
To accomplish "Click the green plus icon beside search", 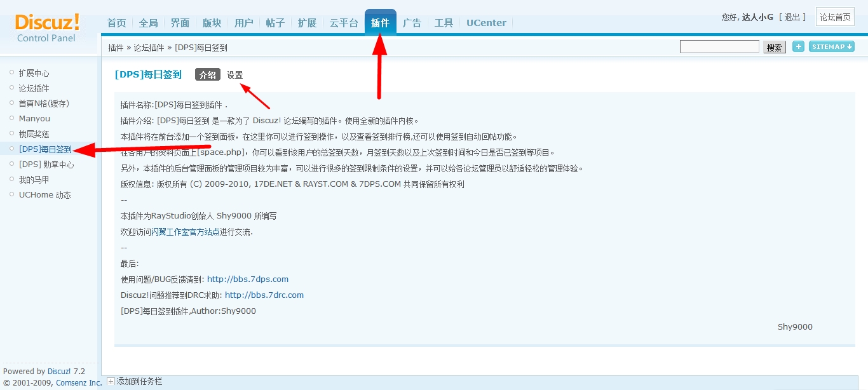I will [x=798, y=46].
